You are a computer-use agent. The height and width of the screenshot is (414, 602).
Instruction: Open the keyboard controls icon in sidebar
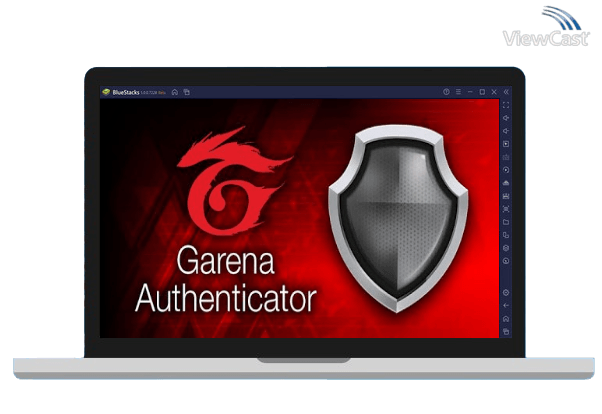coord(506,157)
